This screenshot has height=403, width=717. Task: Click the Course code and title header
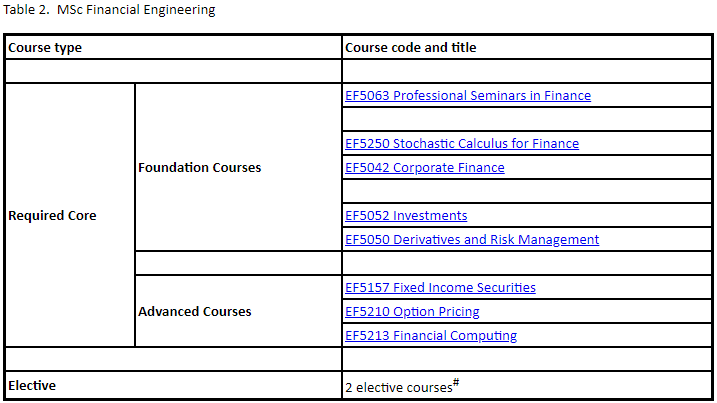[526, 48]
